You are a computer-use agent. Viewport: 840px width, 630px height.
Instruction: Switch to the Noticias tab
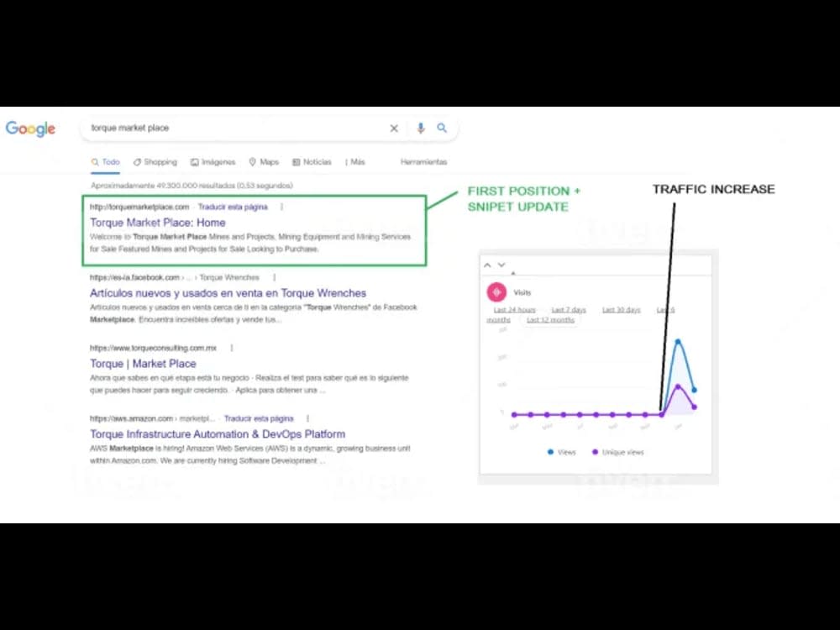(x=312, y=162)
